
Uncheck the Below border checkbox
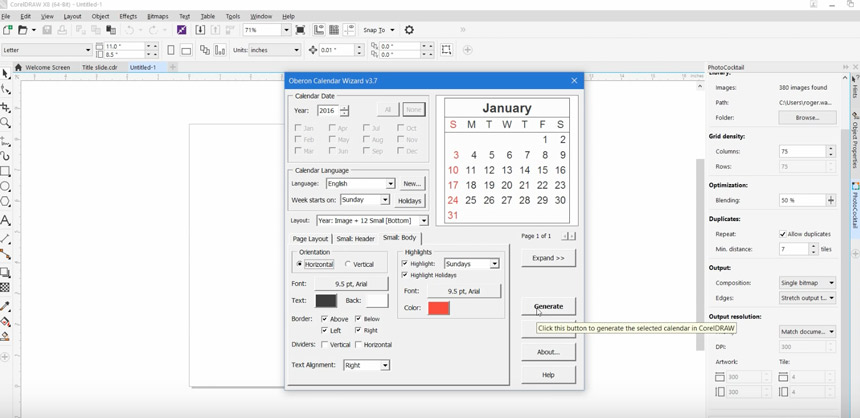[358, 319]
